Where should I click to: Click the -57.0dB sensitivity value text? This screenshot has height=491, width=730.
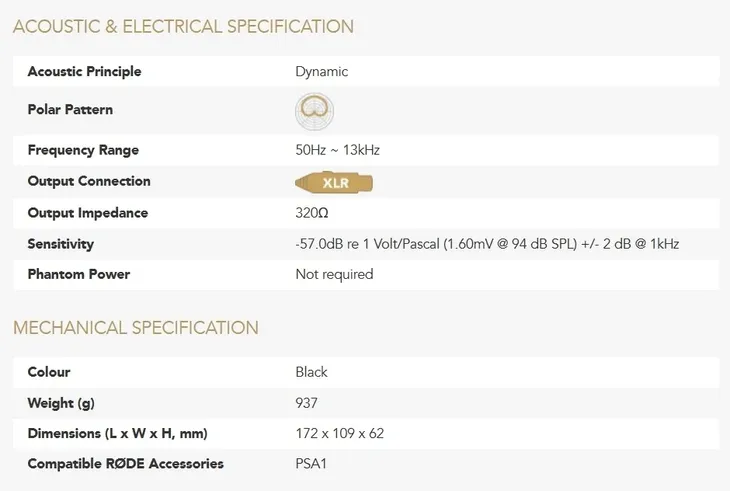pyautogui.click(x=487, y=244)
